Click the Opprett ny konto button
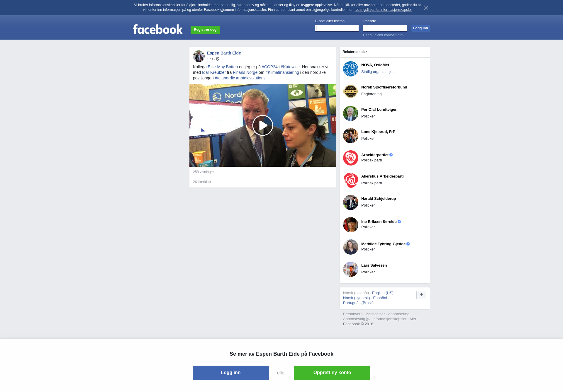 click(332, 373)
